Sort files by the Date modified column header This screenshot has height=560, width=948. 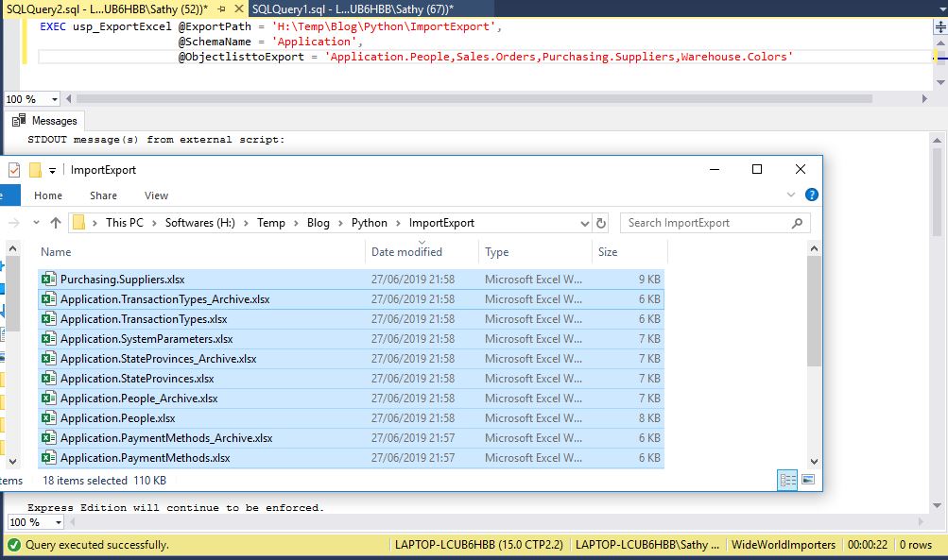tap(406, 252)
